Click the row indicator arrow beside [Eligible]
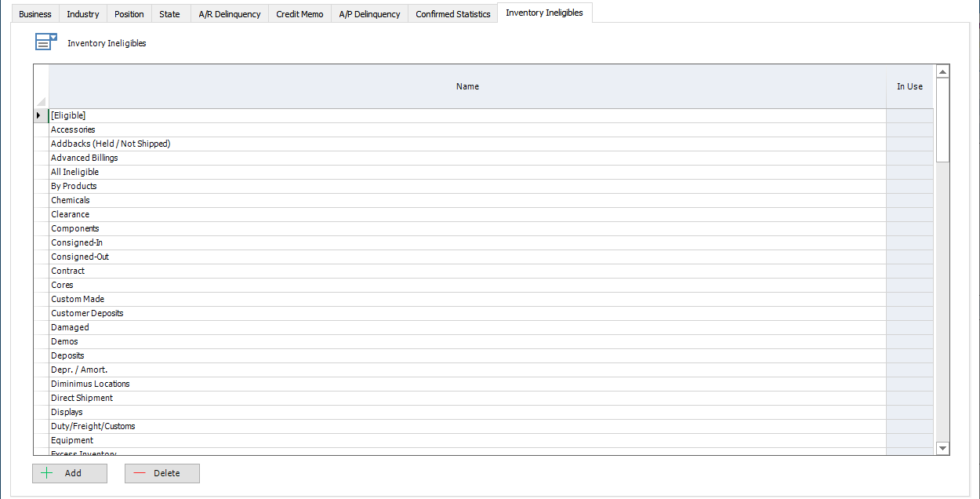The image size is (980, 499). 39,115
